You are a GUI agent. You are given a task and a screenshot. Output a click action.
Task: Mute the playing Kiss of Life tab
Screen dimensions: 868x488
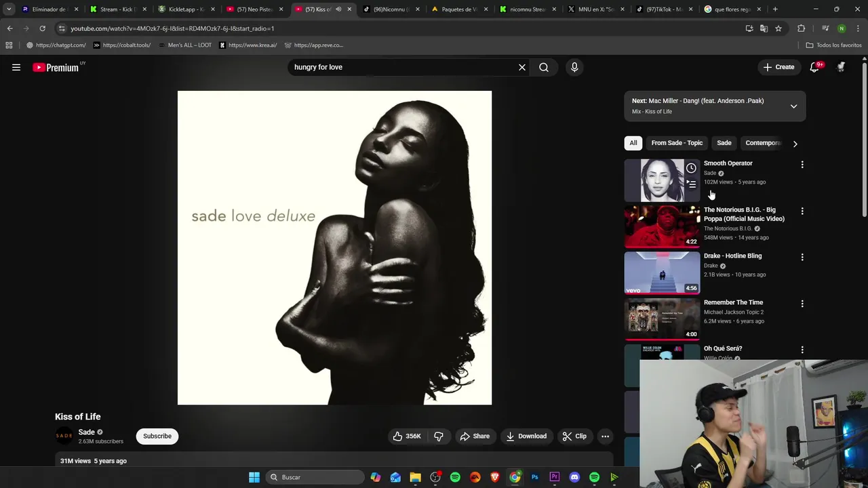click(338, 9)
